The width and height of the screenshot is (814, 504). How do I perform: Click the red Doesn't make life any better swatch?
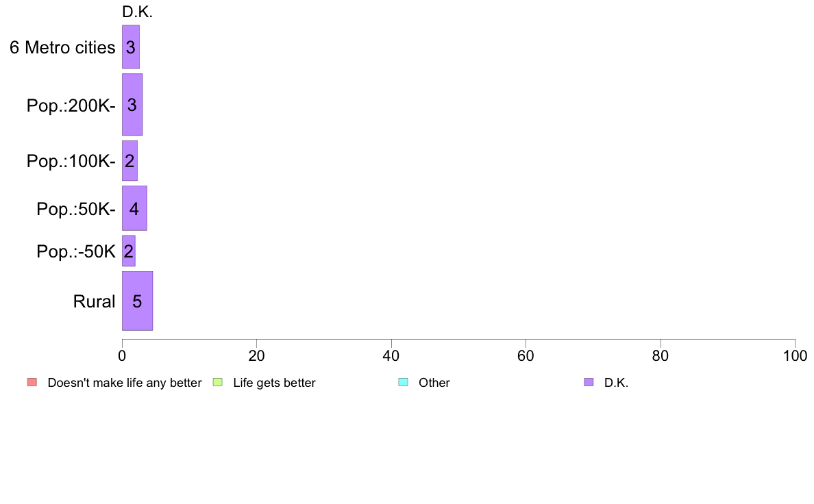click(x=32, y=383)
